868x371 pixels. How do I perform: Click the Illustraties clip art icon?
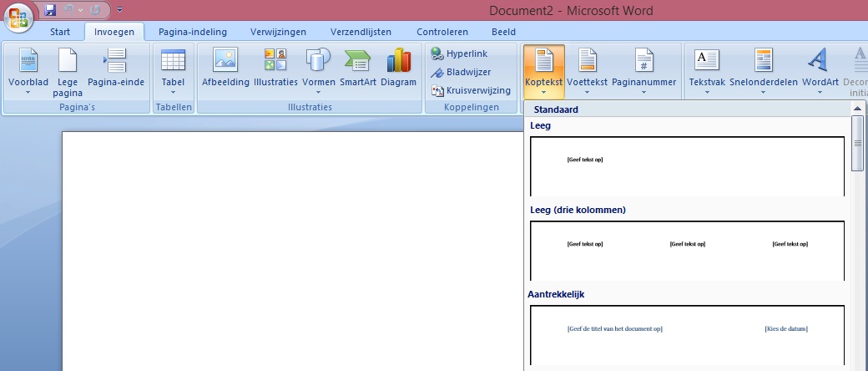(275, 68)
